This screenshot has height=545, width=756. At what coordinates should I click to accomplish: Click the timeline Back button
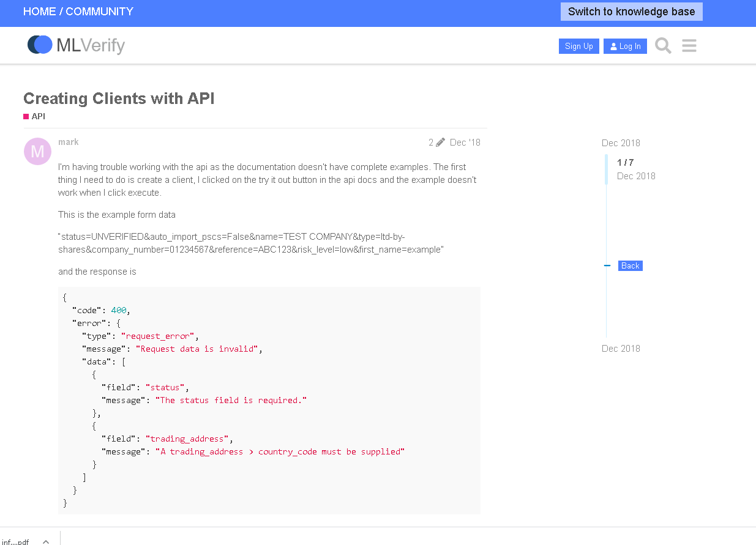pos(630,265)
